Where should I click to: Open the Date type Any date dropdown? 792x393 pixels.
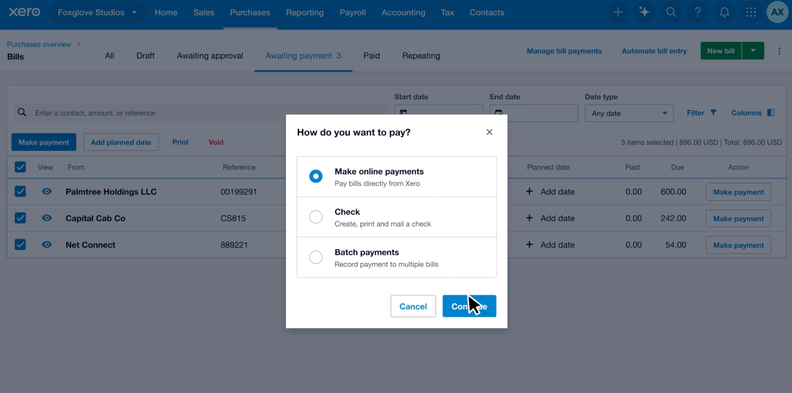tap(629, 113)
